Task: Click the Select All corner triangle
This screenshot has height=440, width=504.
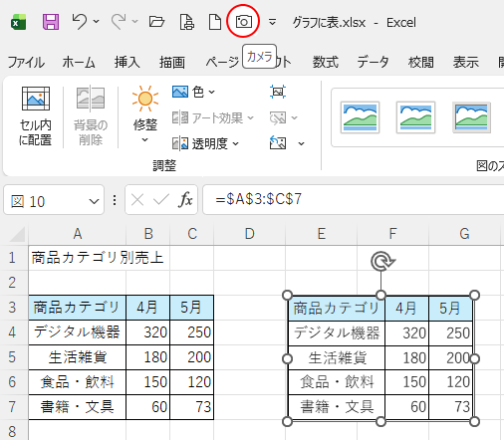Action: pyautogui.click(x=17, y=234)
